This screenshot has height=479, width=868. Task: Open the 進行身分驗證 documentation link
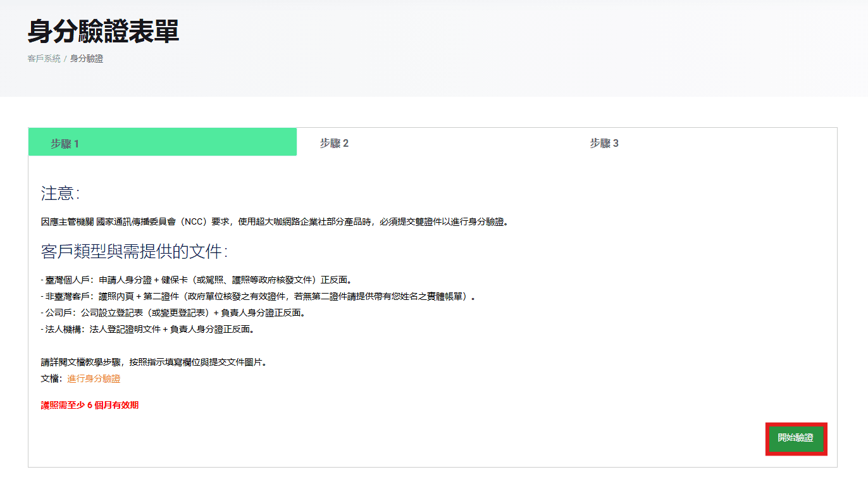[94, 379]
